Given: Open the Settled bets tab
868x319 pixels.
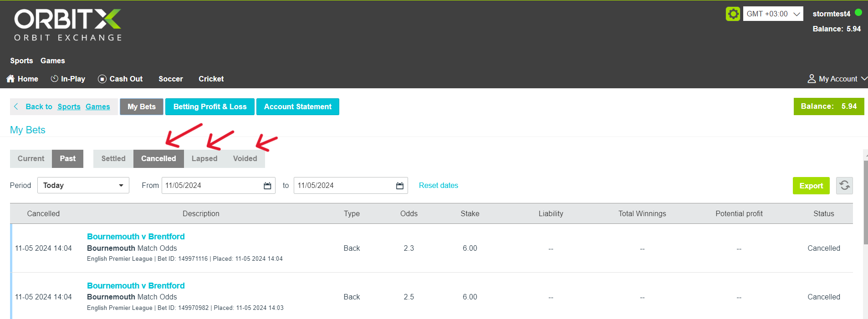Looking at the screenshot, I should (113, 159).
